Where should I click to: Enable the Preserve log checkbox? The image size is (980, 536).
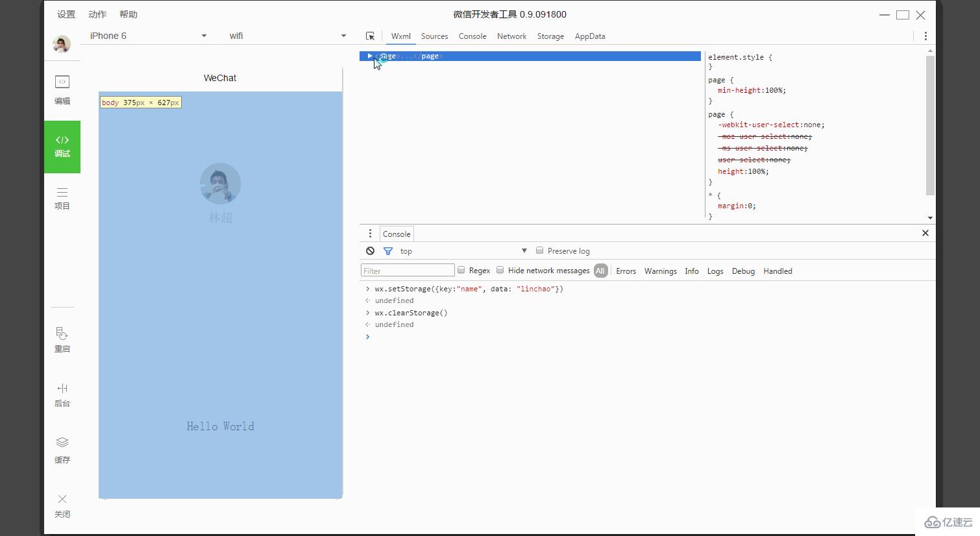point(539,250)
